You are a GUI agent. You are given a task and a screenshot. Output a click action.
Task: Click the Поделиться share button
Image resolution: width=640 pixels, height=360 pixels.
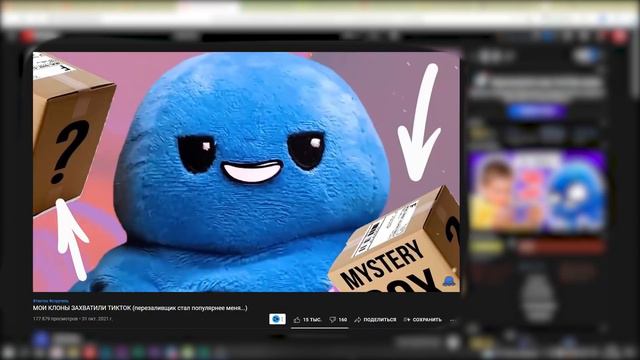(375, 320)
